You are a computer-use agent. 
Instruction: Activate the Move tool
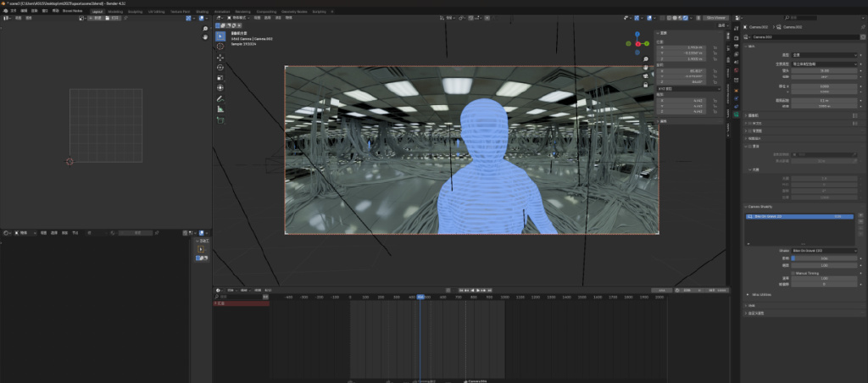click(x=220, y=58)
